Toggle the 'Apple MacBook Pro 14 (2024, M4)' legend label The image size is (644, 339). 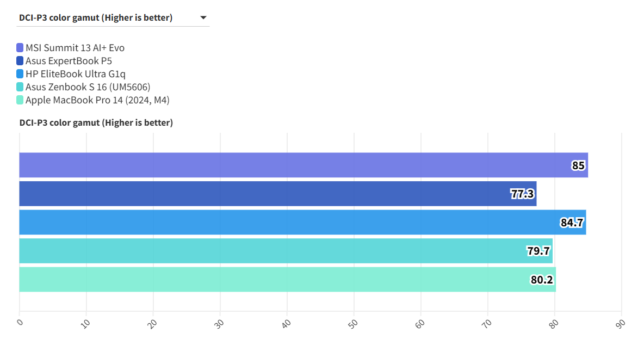tap(98, 100)
